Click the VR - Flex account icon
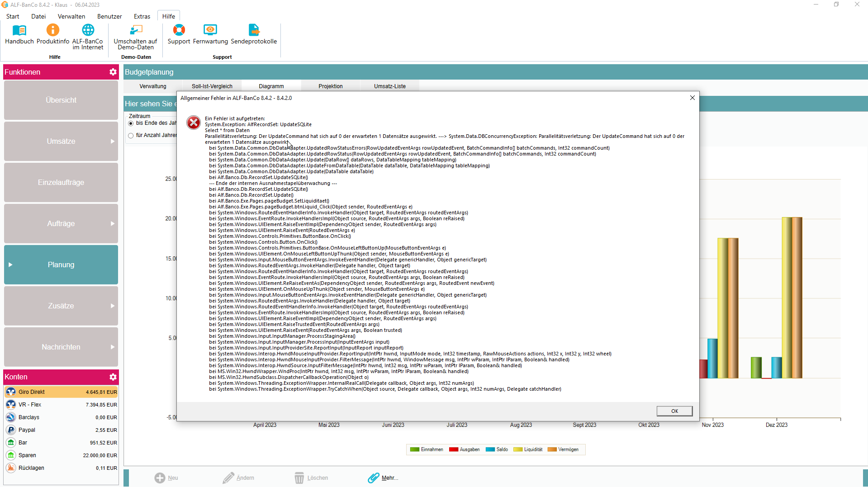The image size is (868, 487). point(11,405)
